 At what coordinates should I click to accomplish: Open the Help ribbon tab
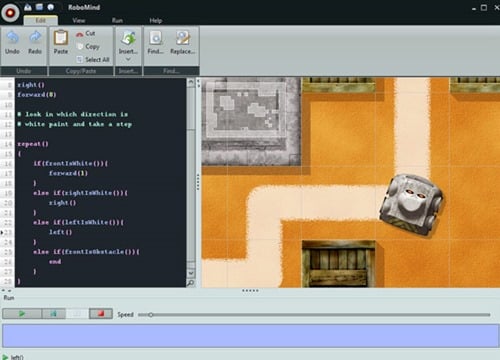[155, 21]
